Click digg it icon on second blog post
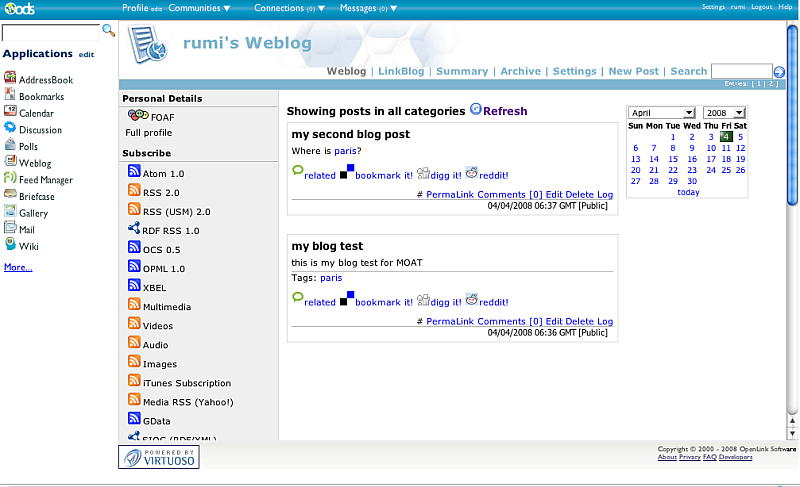The width and height of the screenshot is (800, 487). 423,172
